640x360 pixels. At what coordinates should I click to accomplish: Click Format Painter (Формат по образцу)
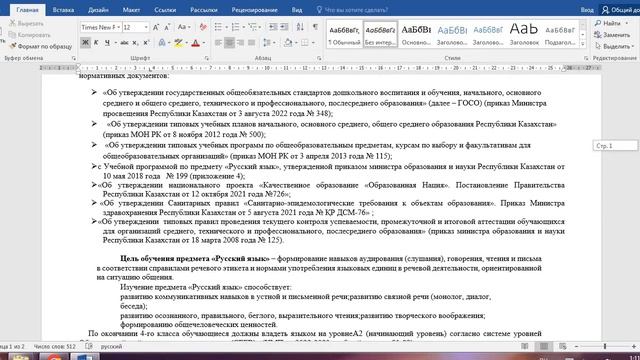(x=40, y=46)
